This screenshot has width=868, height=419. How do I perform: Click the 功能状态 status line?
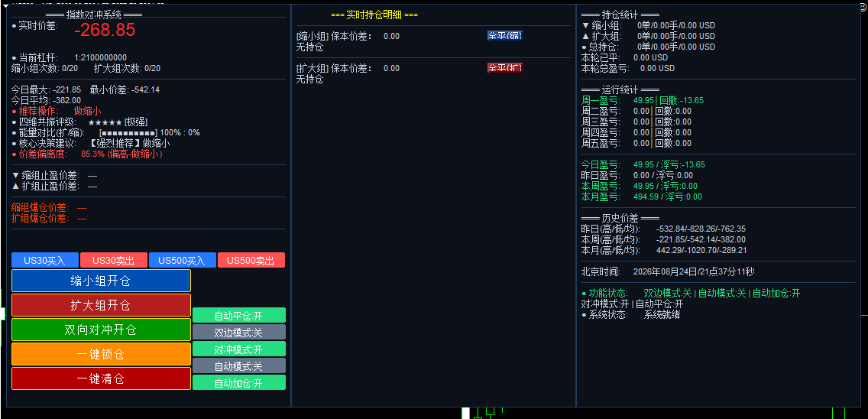690,293
